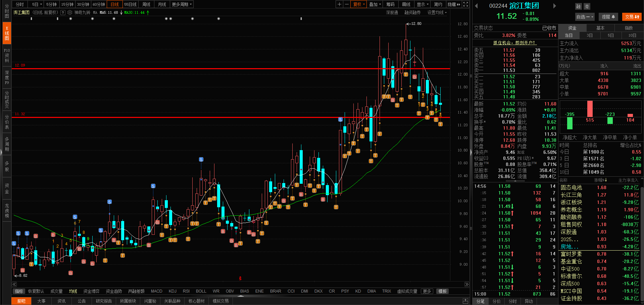The width and height of the screenshot is (644, 305).
Task: Toggle the 简约 simple mode
Action: tap(438, 4)
